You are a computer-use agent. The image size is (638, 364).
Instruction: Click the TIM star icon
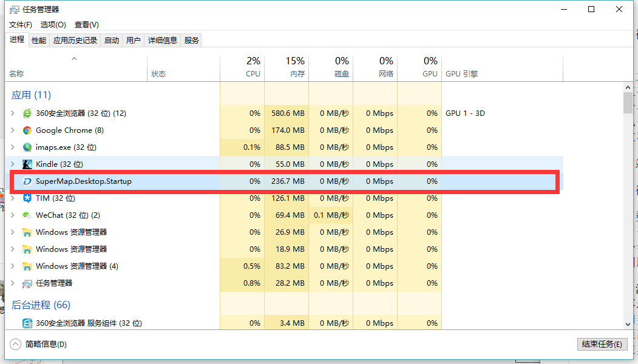(x=27, y=198)
